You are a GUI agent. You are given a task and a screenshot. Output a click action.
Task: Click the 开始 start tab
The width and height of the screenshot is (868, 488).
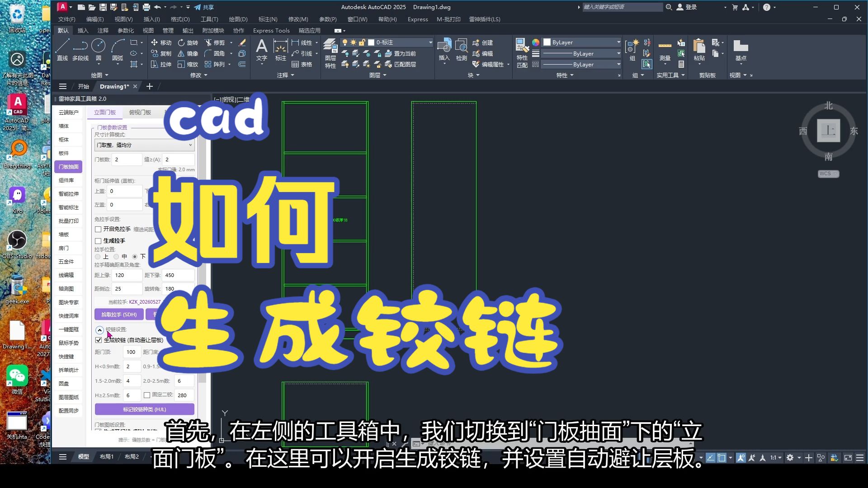[84, 86]
